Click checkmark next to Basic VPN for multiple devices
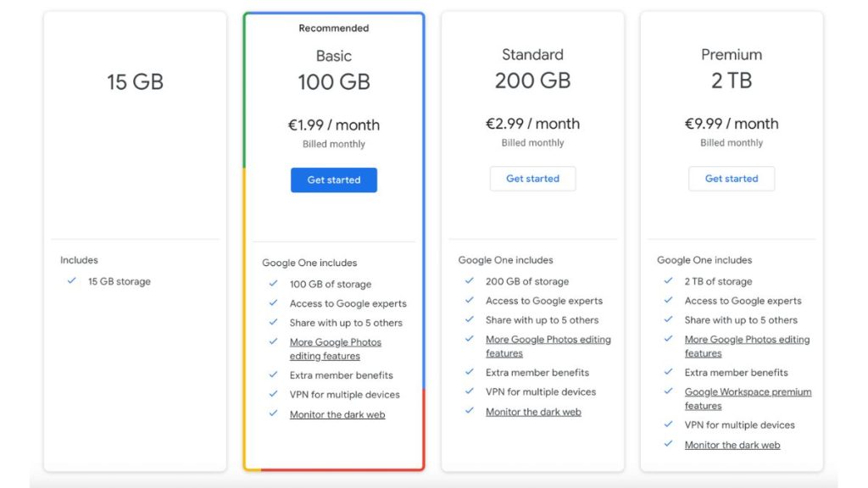 273,394
